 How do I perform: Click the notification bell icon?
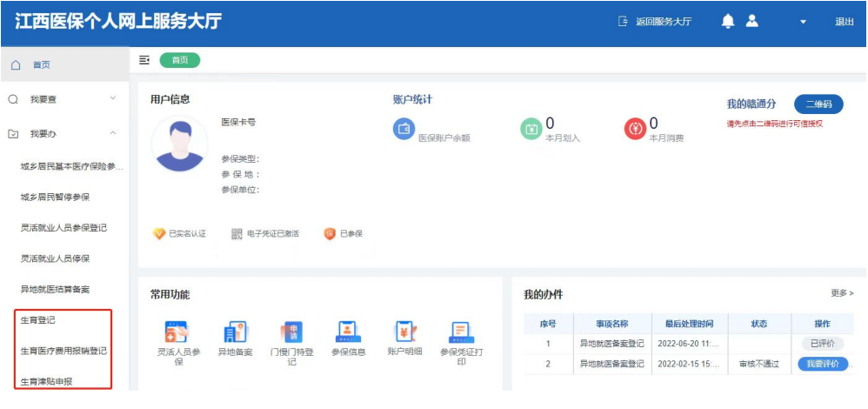[x=728, y=22]
